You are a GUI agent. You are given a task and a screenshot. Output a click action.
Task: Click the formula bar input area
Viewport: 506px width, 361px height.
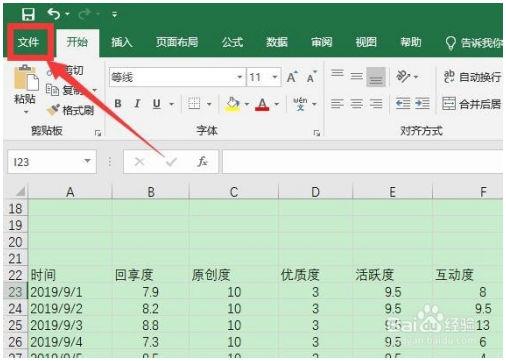pyautogui.click(x=363, y=162)
